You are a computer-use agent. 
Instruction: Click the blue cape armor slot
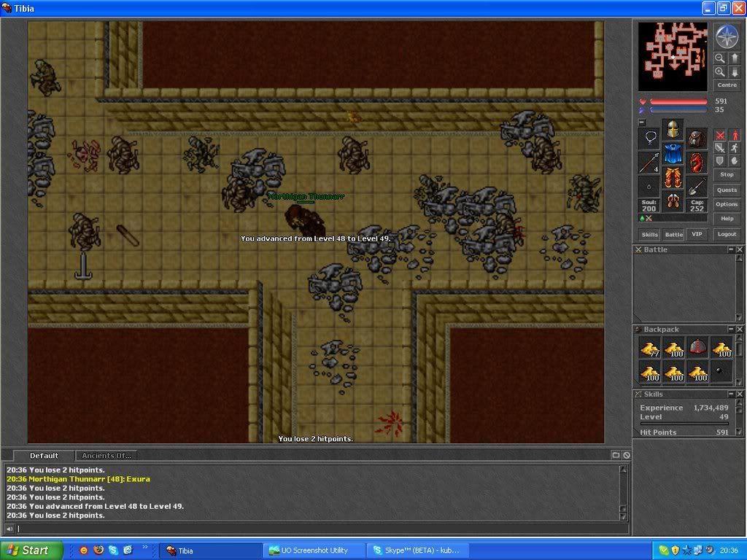pos(673,153)
